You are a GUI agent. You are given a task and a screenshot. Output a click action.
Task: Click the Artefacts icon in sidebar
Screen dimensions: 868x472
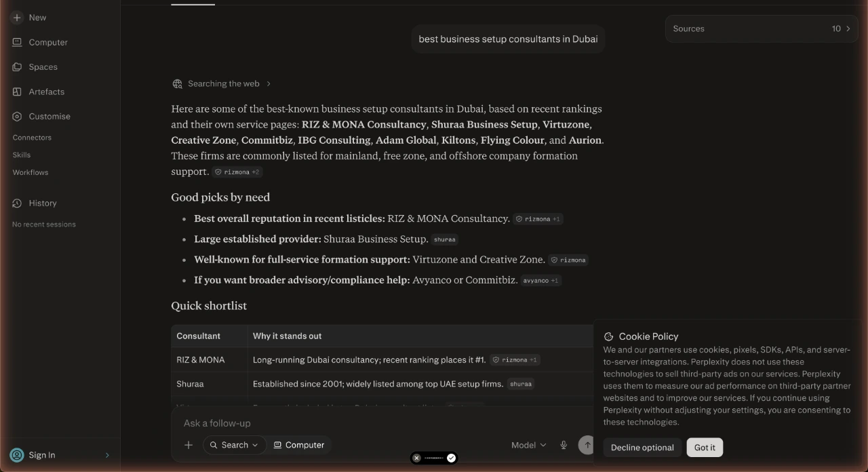coord(17,92)
